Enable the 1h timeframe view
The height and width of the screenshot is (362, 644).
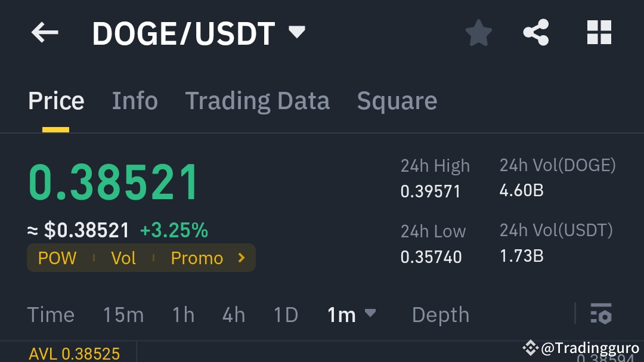pyautogui.click(x=182, y=314)
